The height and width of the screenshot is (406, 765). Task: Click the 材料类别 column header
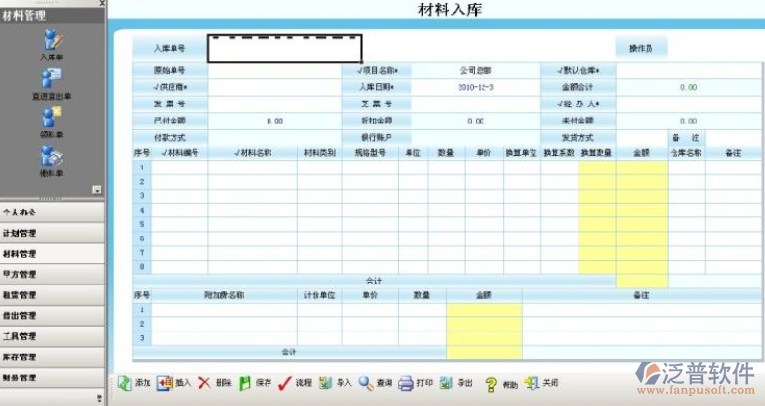pyautogui.click(x=320, y=153)
